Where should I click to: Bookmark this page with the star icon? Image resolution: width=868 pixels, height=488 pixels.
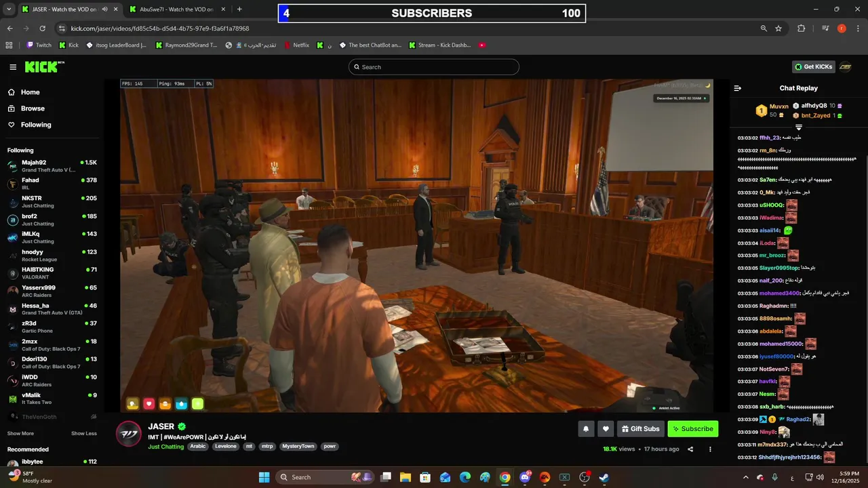coord(778,28)
